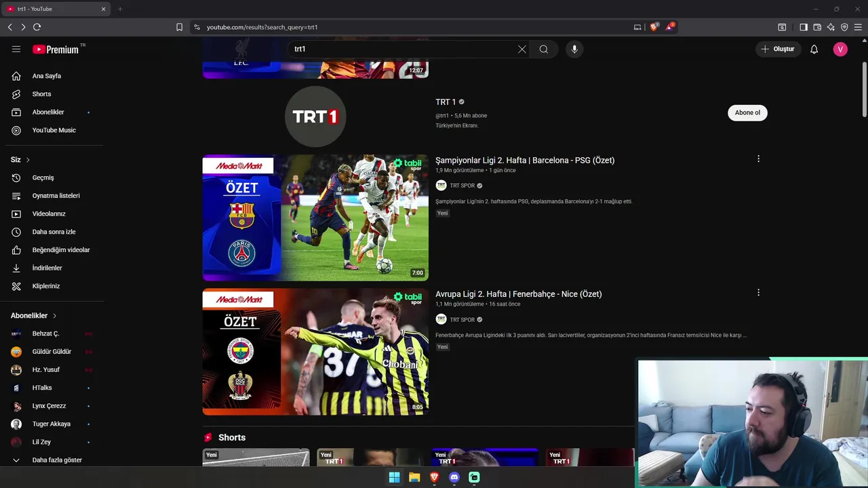Bookmark this page with the bookmark icon

point(179,27)
